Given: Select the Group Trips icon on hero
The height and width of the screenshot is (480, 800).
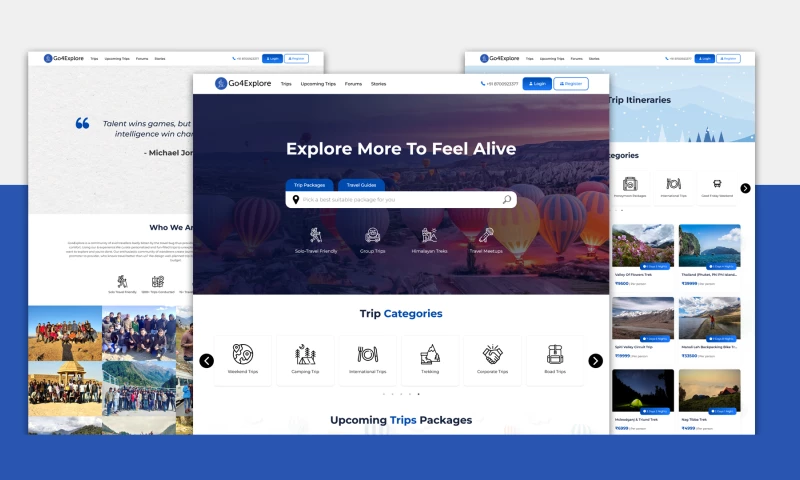Looking at the screenshot, I should click(x=372, y=235).
